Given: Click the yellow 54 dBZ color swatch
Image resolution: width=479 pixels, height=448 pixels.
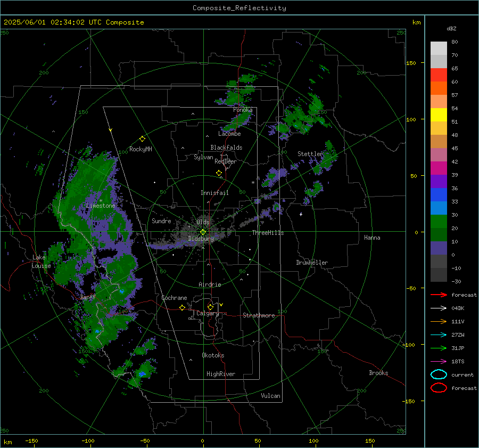Looking at the screenshot, I should coord(439,115).
